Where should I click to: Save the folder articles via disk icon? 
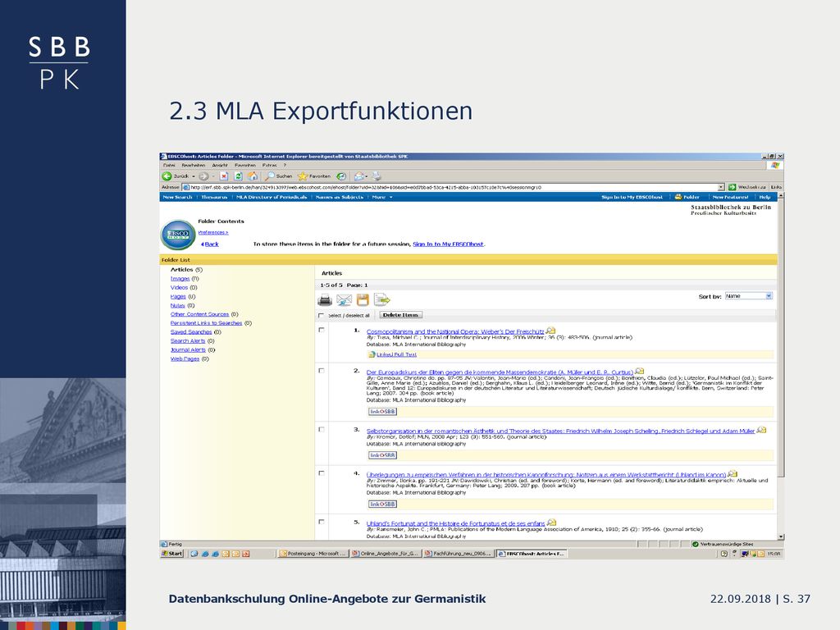point(363,300)
